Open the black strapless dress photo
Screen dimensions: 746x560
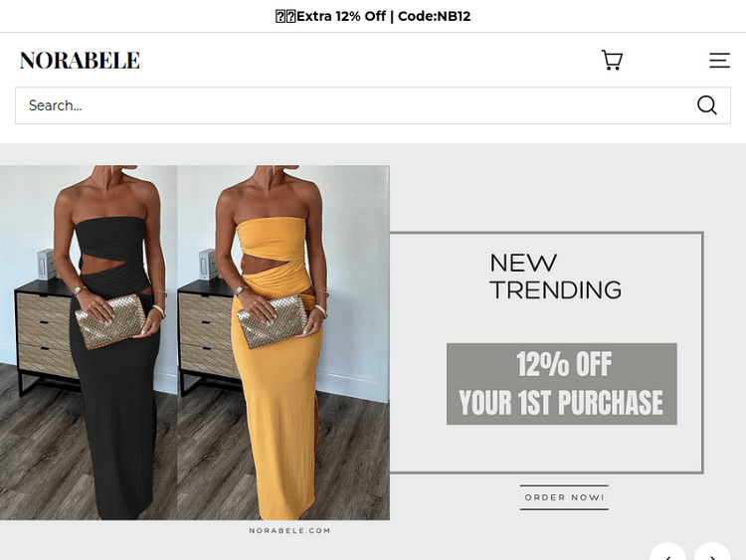coord(89,342)
